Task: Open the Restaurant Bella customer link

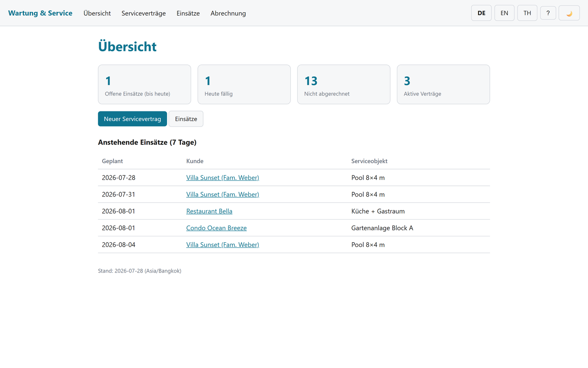Action: coord(209,211)
